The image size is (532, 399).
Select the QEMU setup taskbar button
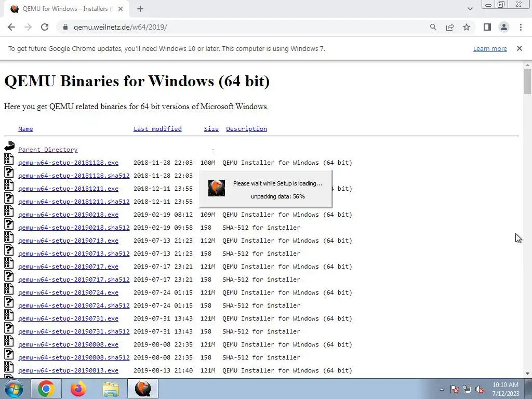click(143, 389)
